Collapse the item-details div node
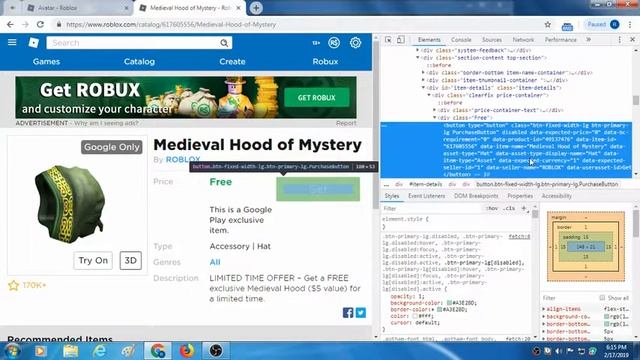This screenshot has height=360, width=640. 423,87
